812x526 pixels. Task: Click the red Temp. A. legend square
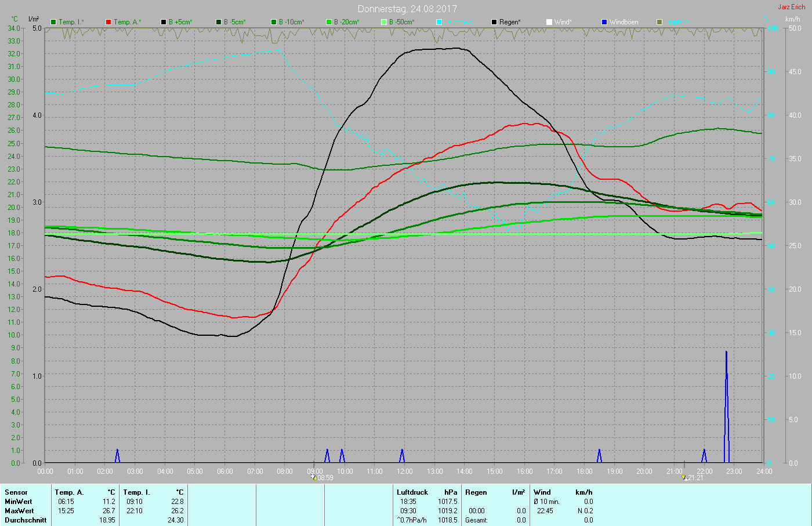point(108,22)
